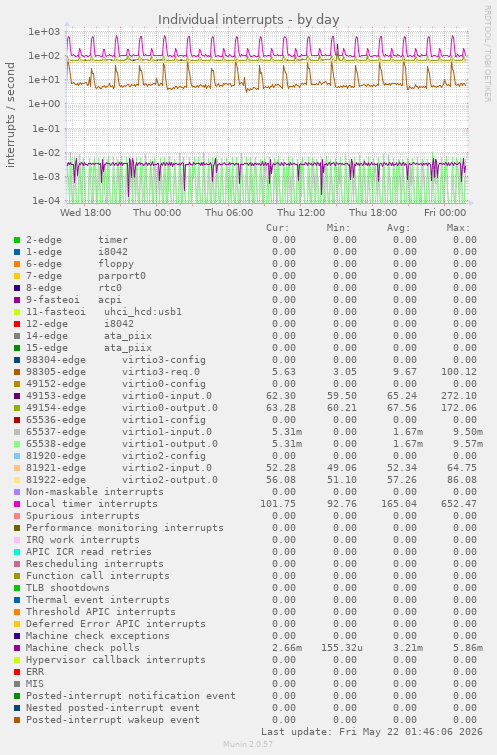The width and height of the screenshot is (497, 755).
Task: Click the Thu 12:00 time axis label
Action: click(301, 212)
